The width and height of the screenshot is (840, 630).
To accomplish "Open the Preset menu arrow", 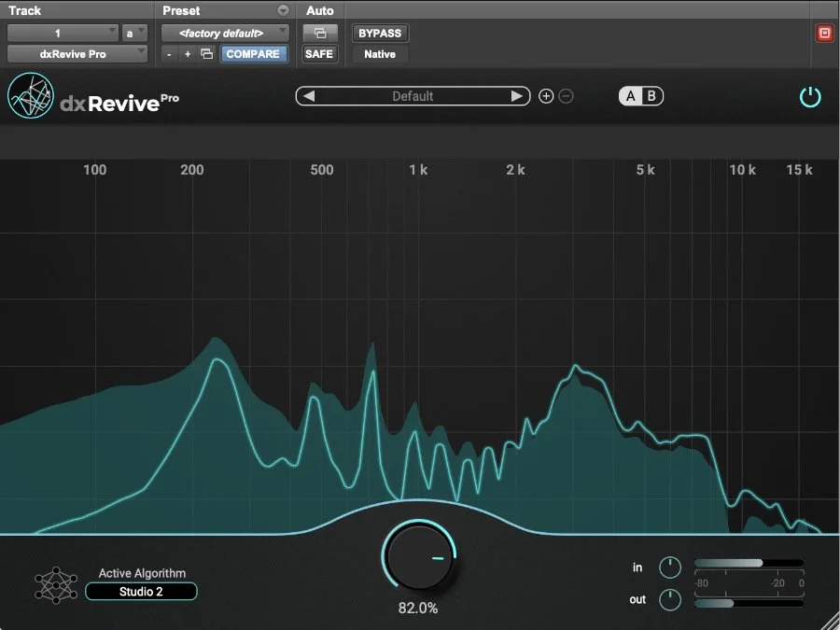I will (283, 10).
